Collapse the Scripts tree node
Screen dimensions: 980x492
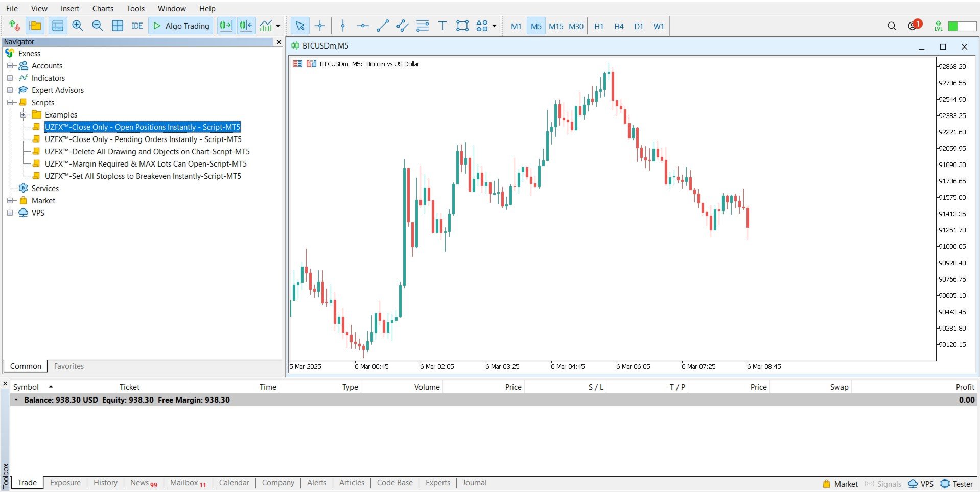(10, 102)
